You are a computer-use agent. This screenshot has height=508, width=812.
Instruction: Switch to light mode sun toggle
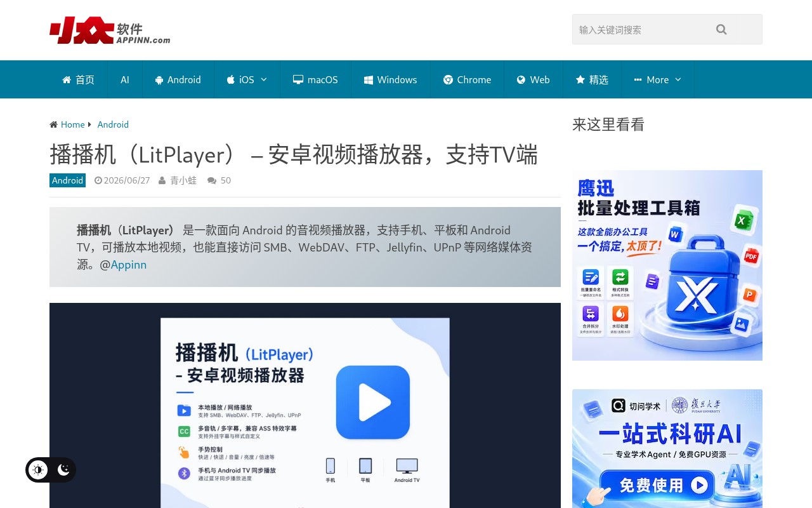coord(38,470)
